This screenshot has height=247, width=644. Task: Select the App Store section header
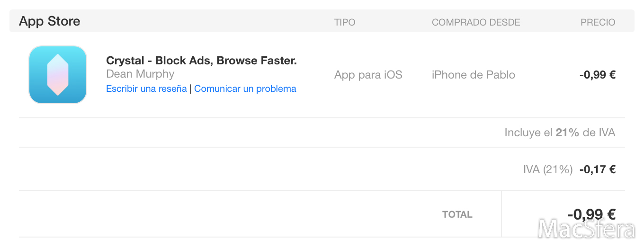[50, 21]
